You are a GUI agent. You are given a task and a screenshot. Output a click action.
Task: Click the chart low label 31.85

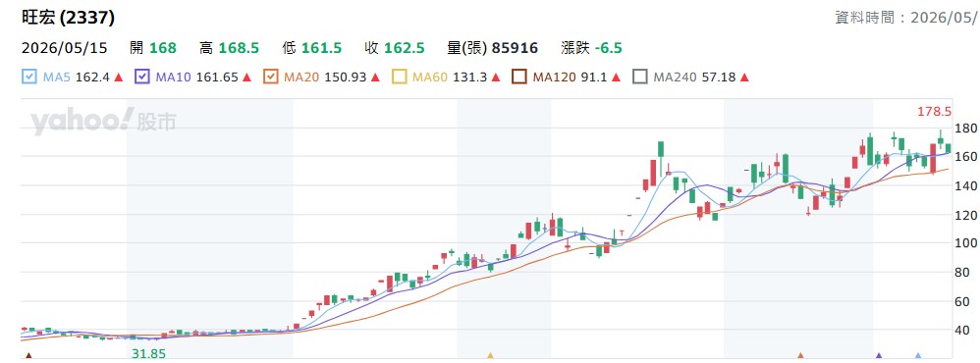(148, 353)
